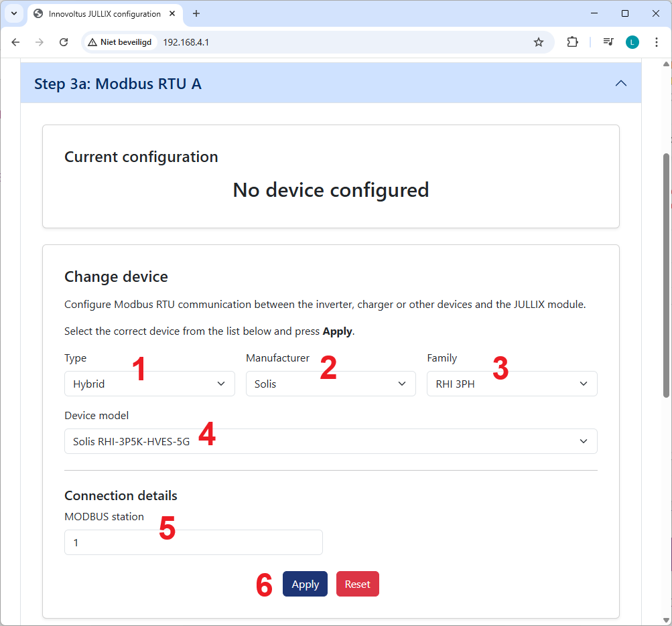The image size is (672, 626).
Task: Open the browser extensions puzzle icon
Action: pos(572,42)
